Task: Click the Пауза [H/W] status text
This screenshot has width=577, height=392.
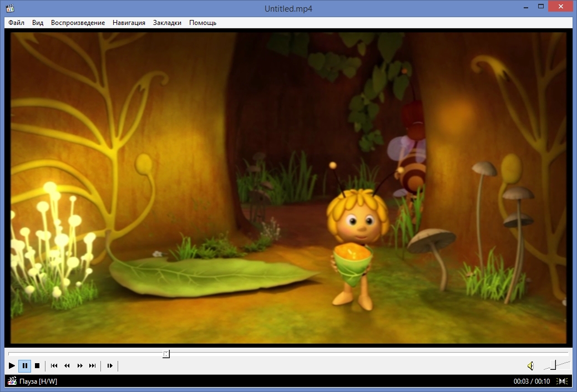Action: pos(38,381)
